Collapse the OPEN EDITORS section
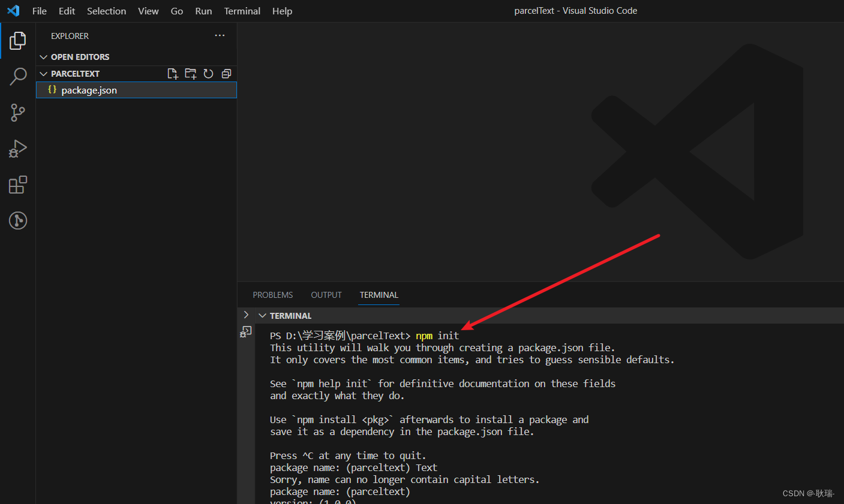Viewport: 844px width, 504px height. [43, 57]
